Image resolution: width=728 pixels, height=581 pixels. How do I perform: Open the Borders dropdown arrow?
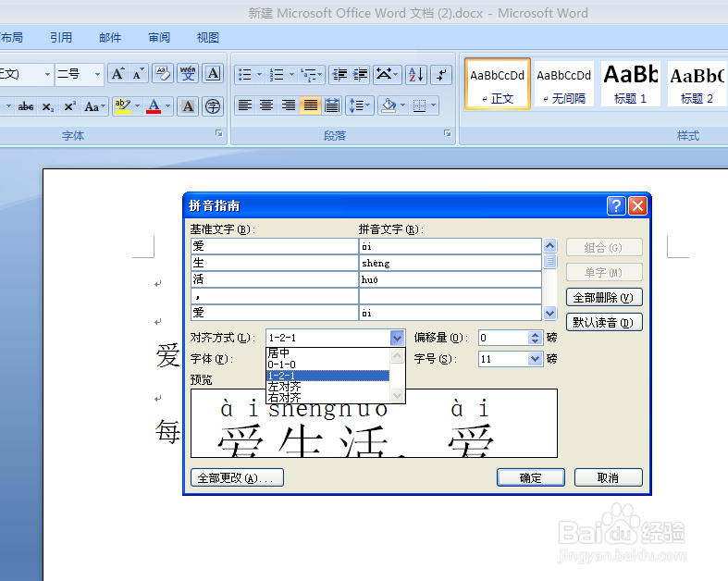click(434, 105)
